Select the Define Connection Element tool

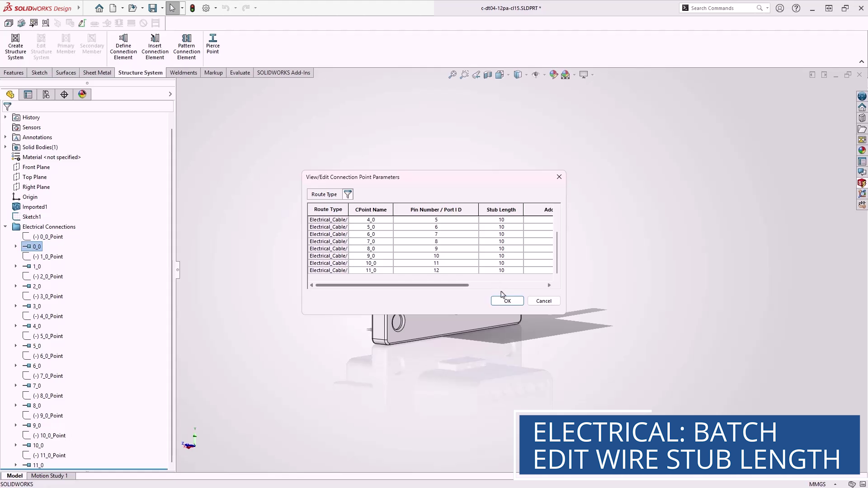(x=123, y=47)
